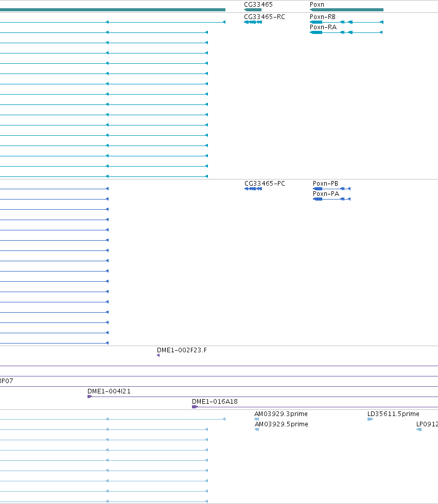Select the Poxn gene label
The width and height of the screenshot is (438, 504).
point(317,5)
